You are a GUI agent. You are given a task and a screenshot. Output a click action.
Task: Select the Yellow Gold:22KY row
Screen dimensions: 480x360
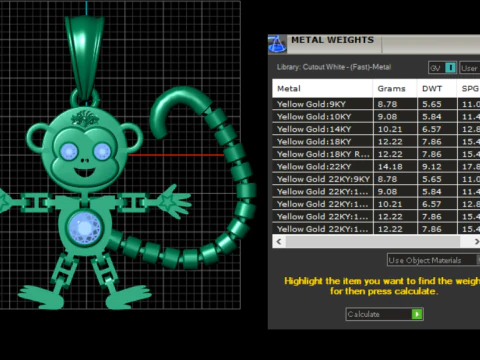[x=376, y=167]
